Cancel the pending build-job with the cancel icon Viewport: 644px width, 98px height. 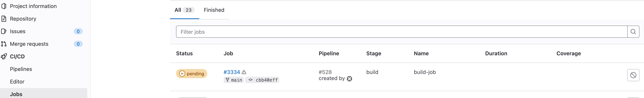tap(633, 75)
